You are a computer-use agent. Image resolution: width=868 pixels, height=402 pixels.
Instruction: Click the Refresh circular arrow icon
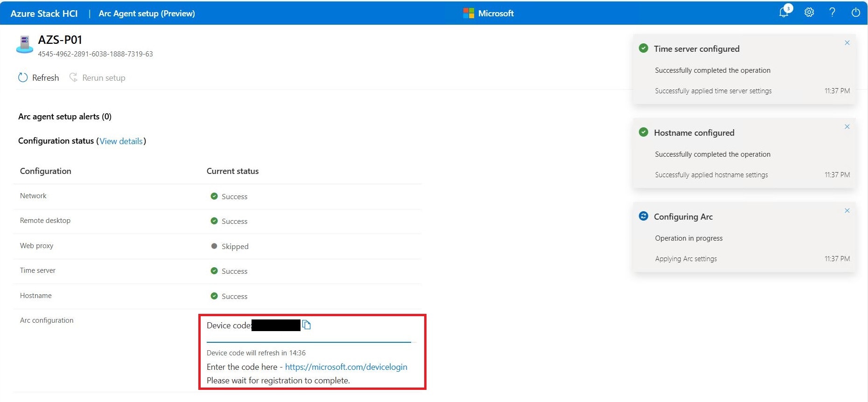(x=23, y=77)
